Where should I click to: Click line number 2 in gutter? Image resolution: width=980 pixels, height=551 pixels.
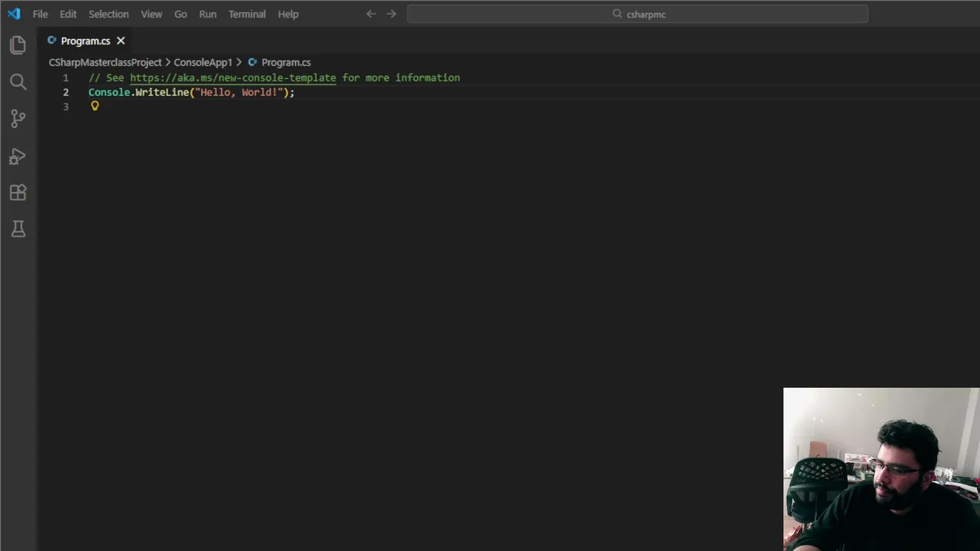(x=66, y=92)
